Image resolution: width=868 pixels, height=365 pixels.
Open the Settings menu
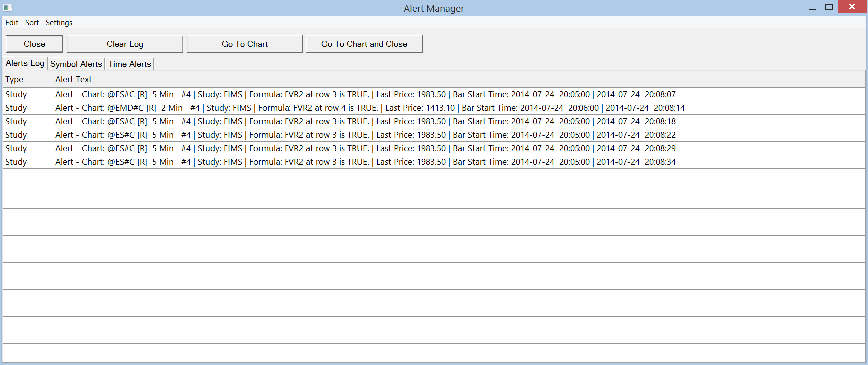59,23
